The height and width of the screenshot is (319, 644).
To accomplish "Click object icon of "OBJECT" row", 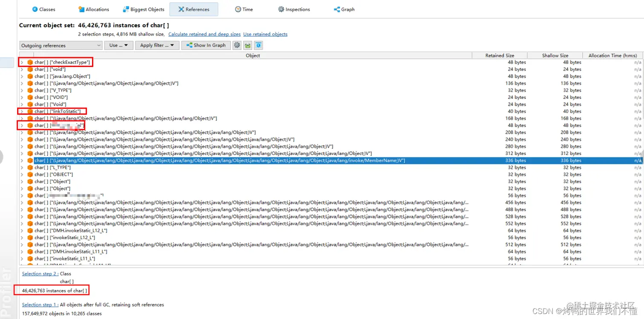I will pyautogui.click(x=30, y=174).
